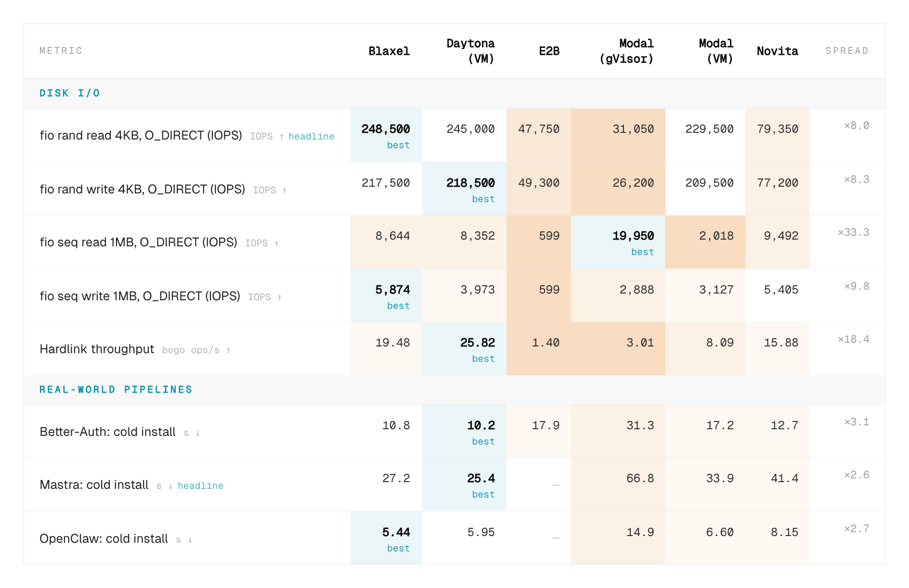This screenshot has width=909, height=588.
Task: Click the 79,350 value under Novita
Action: (x=778, y=129)
